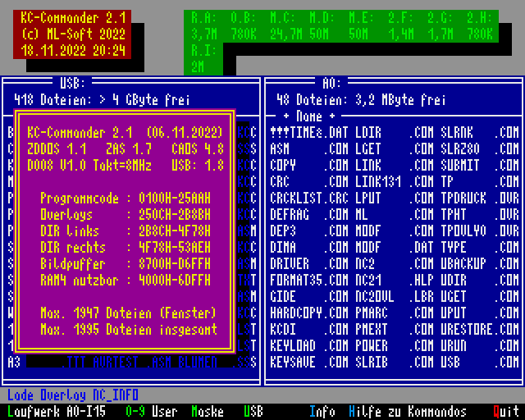Select file USB.COM in the A0 panel
The image size is (525, 420).
point(480,363)
